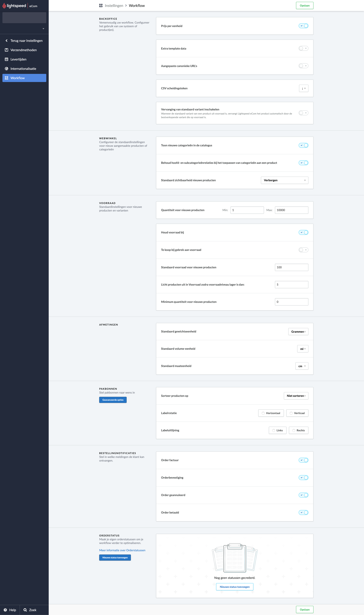Click the Workflow icon in the sidebar
This screenshot has width=364, height=615.
click(7, 78)
